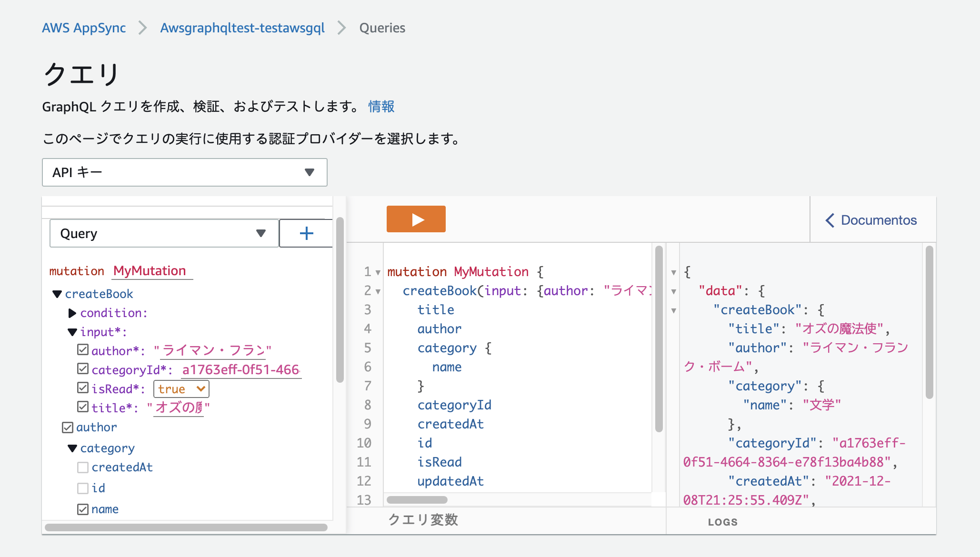Open the Documentos docs link
The height and width of the screenshot is (557, 980).
(879, 220)
